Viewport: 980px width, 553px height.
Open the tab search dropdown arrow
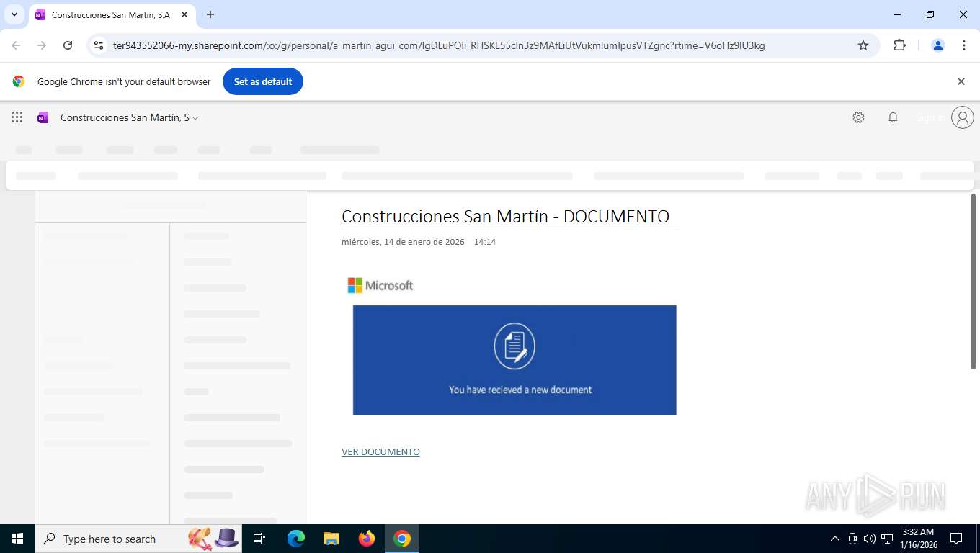(14, 14)
